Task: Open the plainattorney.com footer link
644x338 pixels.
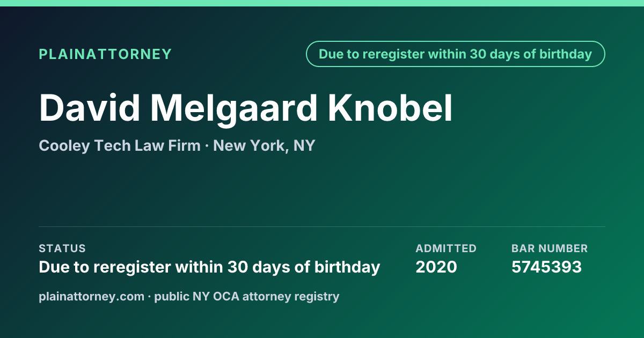Action: [x=92, y=296]
